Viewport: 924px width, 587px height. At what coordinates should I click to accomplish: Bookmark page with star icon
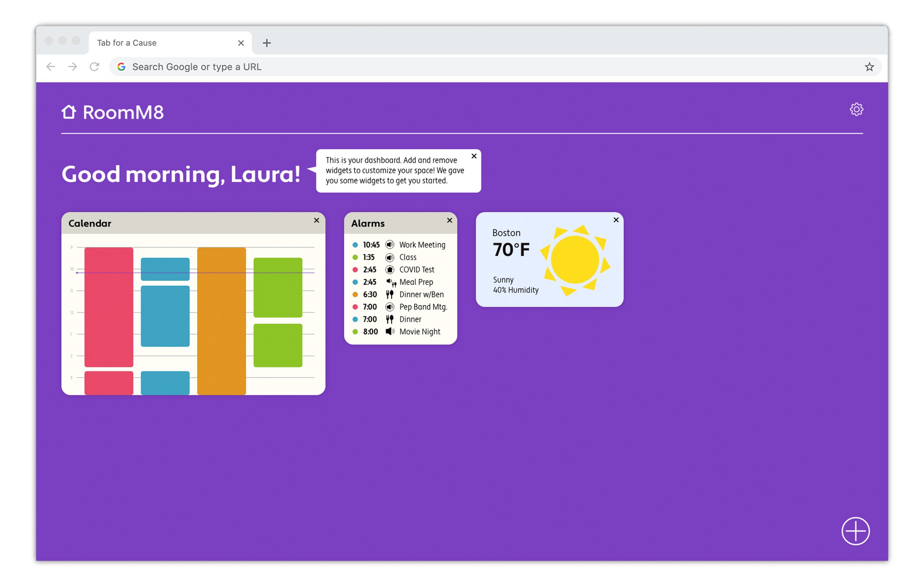click(x=869, y=67)
